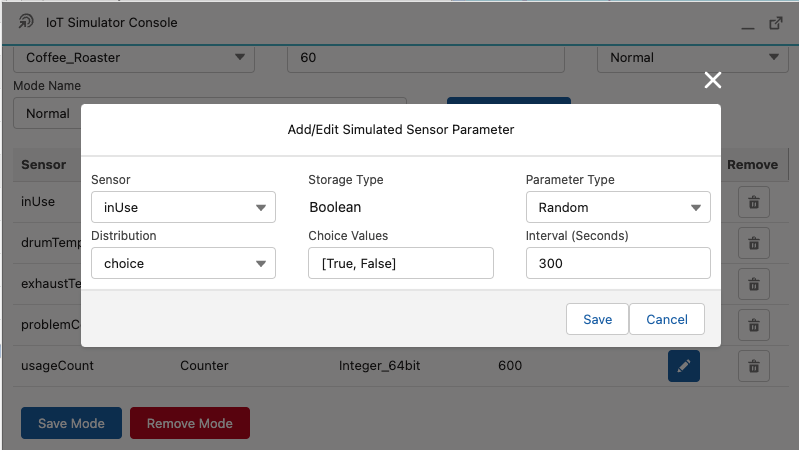Click the Remove column header
The width and height of the screenshot is (799, 450).
752,165
